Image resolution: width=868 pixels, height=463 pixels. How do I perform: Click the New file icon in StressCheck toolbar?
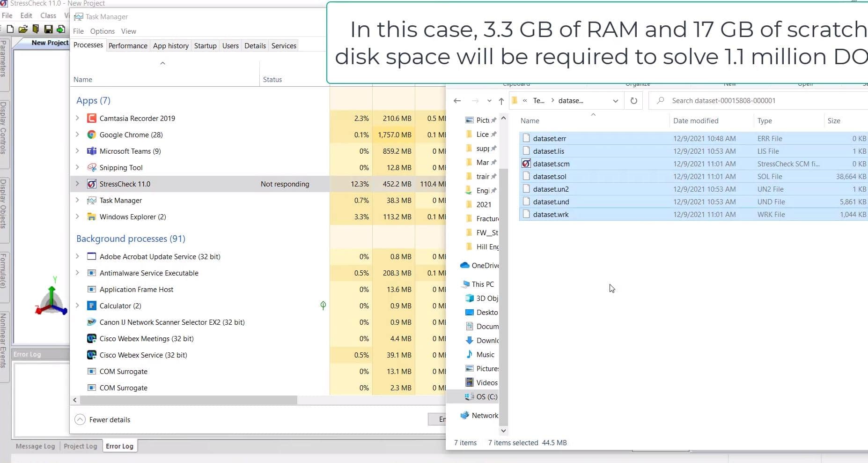(10, 29)
